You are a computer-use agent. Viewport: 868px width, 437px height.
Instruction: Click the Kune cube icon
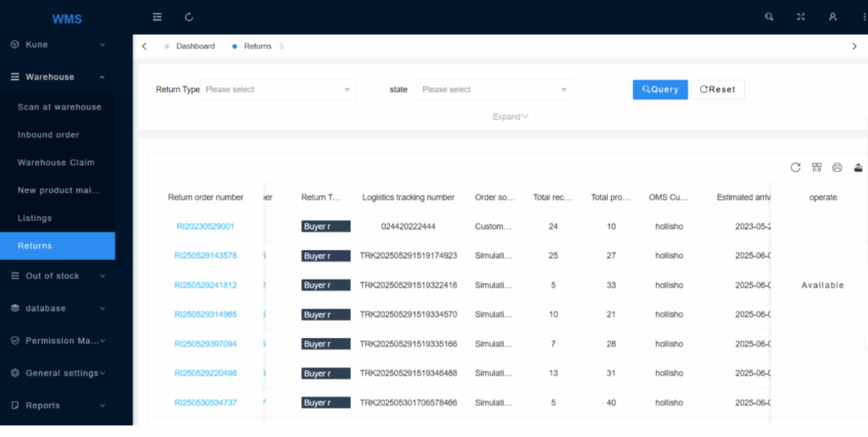point(15,44)
